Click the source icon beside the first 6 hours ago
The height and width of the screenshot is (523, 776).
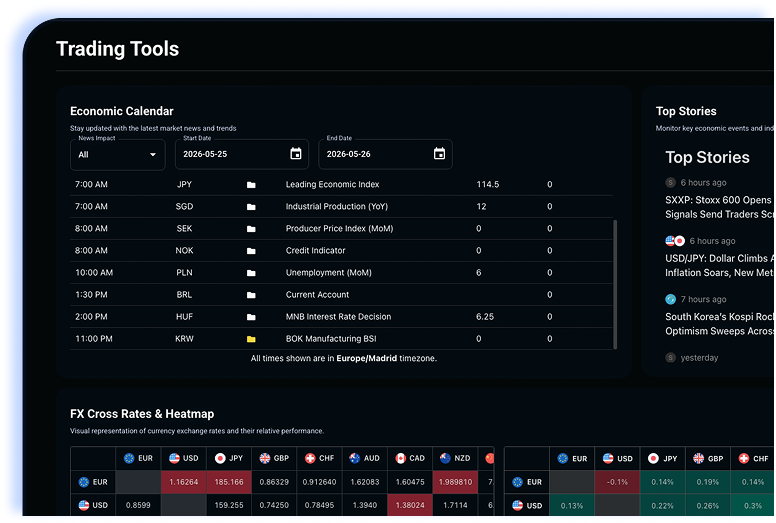coord(671,183)
